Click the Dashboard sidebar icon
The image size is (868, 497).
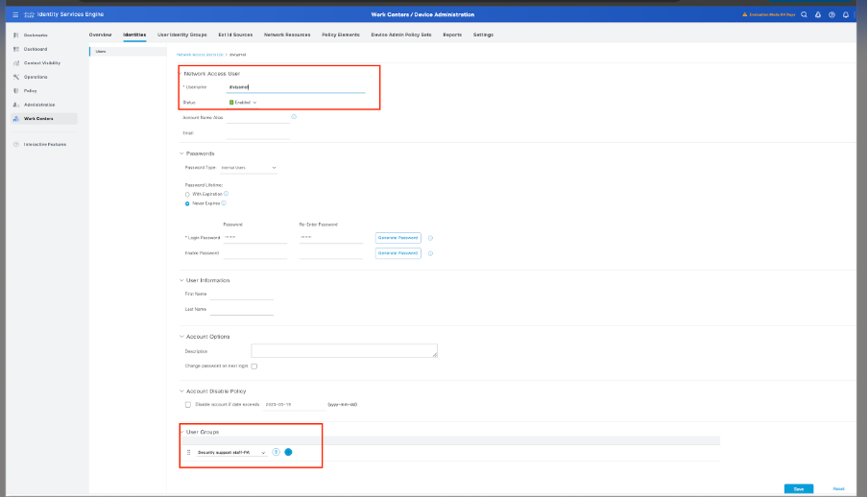(16, 49)
